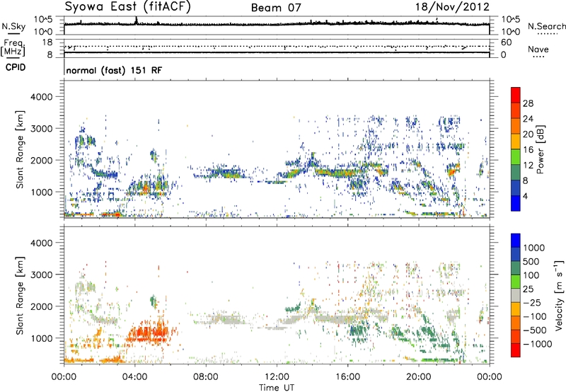Image resolution: width=566 pixels, height=392 pixels.
Task: Click the '04:00' time tick label
Action: [134, 377]
